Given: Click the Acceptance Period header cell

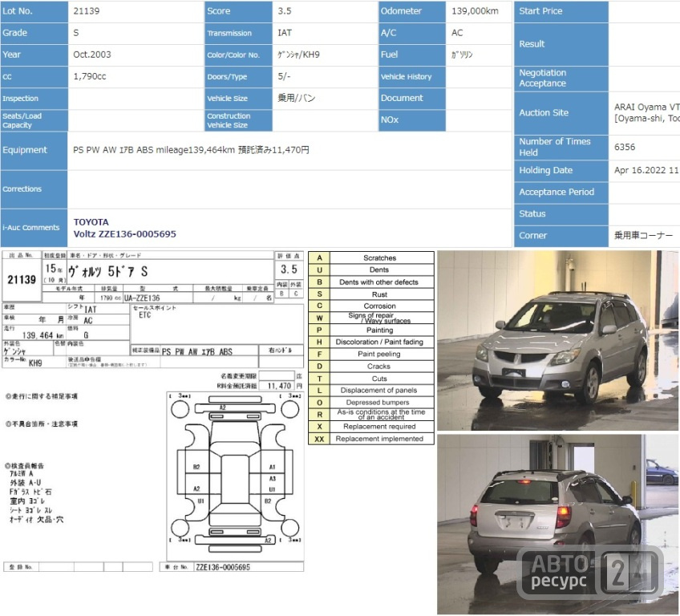Looking at the screenshot, I should [561, 192].
